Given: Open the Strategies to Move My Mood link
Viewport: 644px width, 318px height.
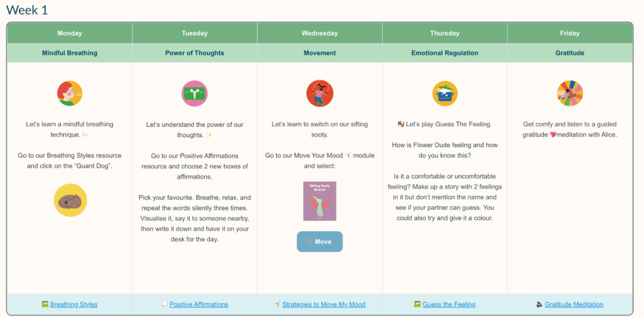Looking at the screenshot, I should coord(323,304).
